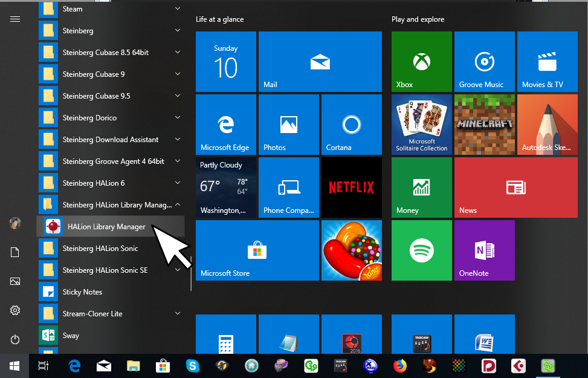Expand Stream-Cloner Lite folder

coord(111,313)
